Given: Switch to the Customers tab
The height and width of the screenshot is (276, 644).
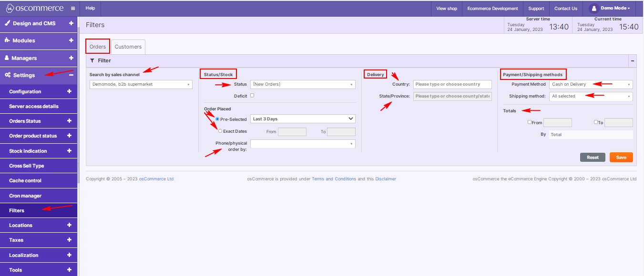Looking at the screenshot, I should tap(127, 46).
